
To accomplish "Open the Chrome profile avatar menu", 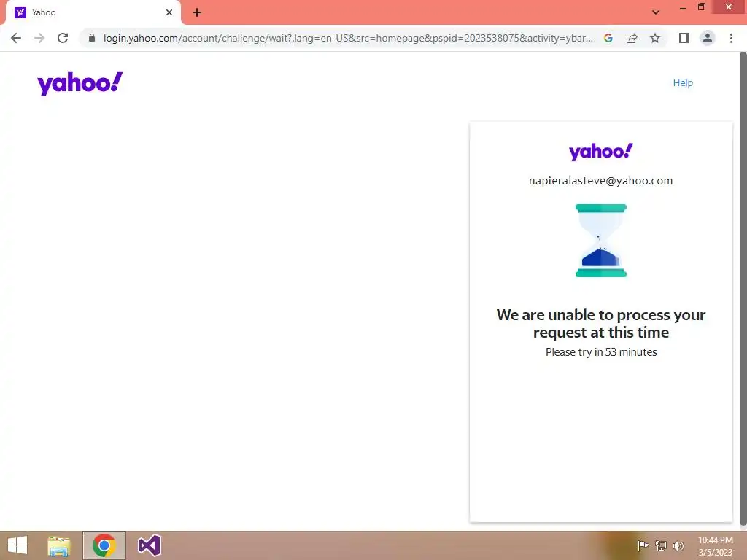I will tap(708, 38).
